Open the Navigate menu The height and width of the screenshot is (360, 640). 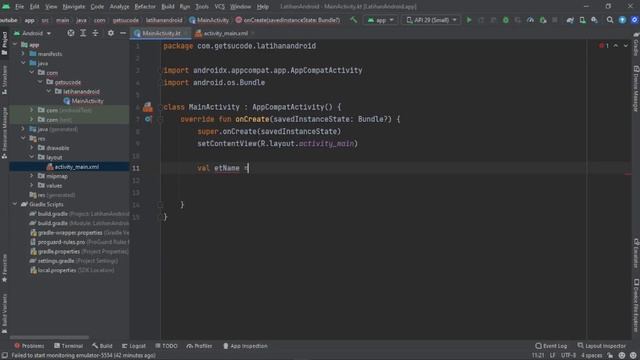73,7
